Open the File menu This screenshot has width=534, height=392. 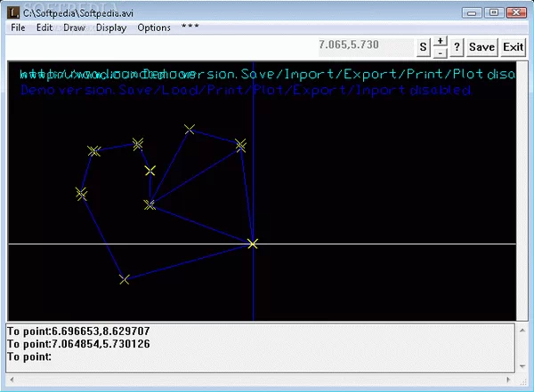[18, 28]
